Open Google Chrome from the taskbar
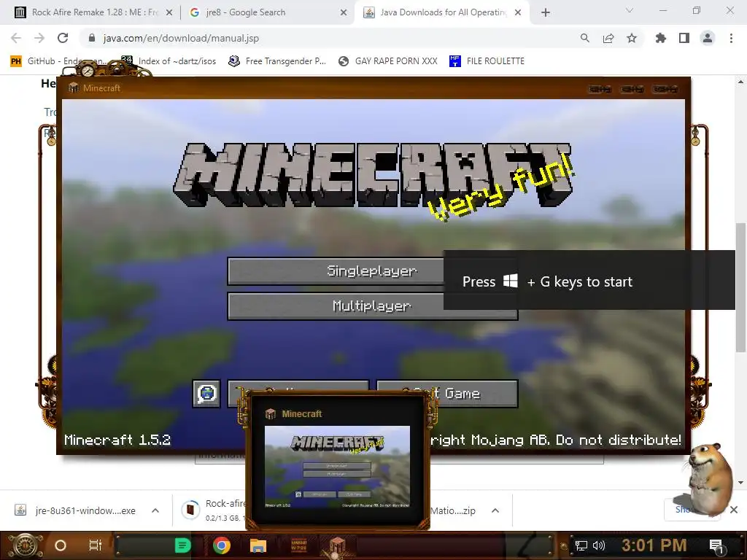The height and width of the screenshot is (560, 747). 222,545
